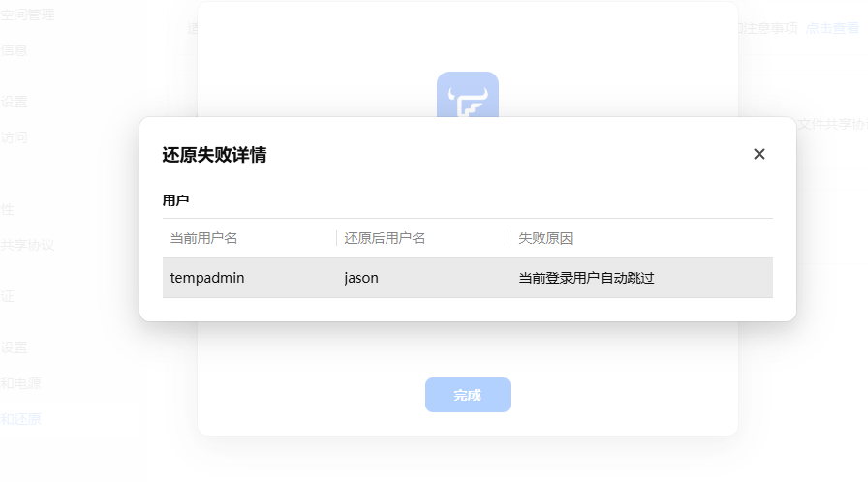This screenshot has height=482, width=868.
Task: Select the tempadmin username cell
Action: click(207, 278)
